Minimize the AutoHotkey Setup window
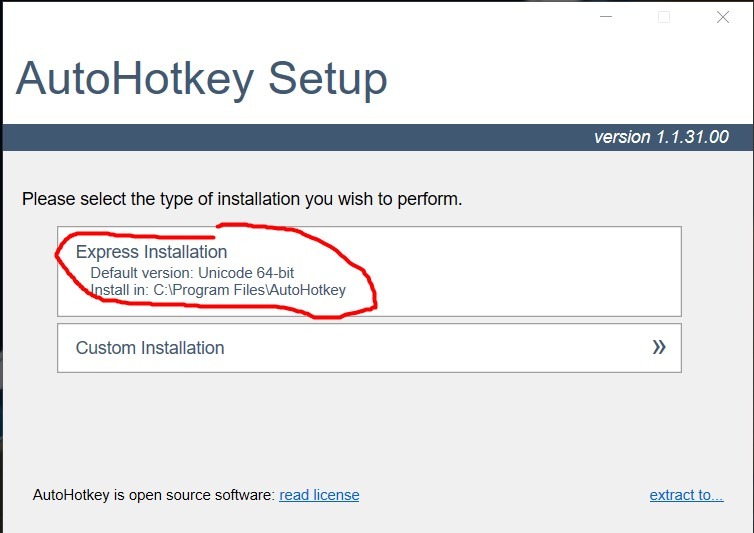 [x=606, y=17]
